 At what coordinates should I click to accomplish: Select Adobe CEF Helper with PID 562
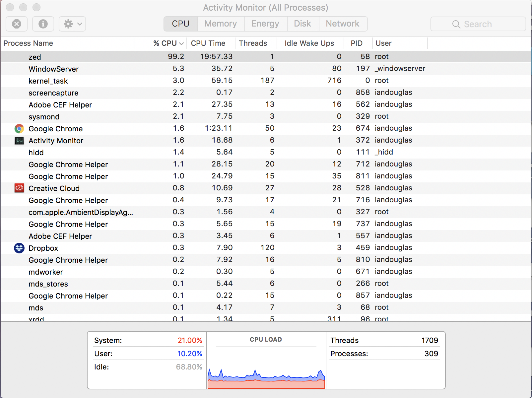click(266, 104)
